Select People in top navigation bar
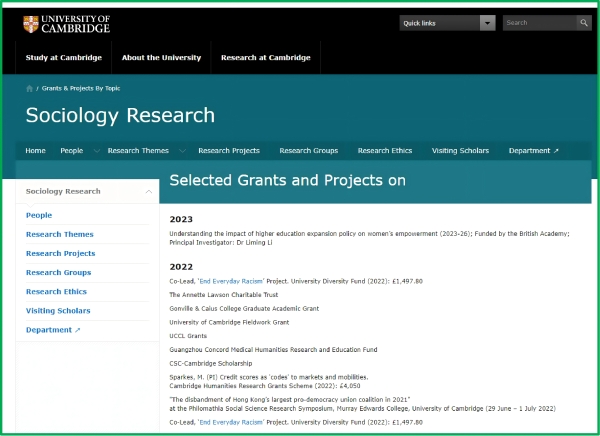Image resolution: width=600 pixels, height=436 pixels. (72, 151)
